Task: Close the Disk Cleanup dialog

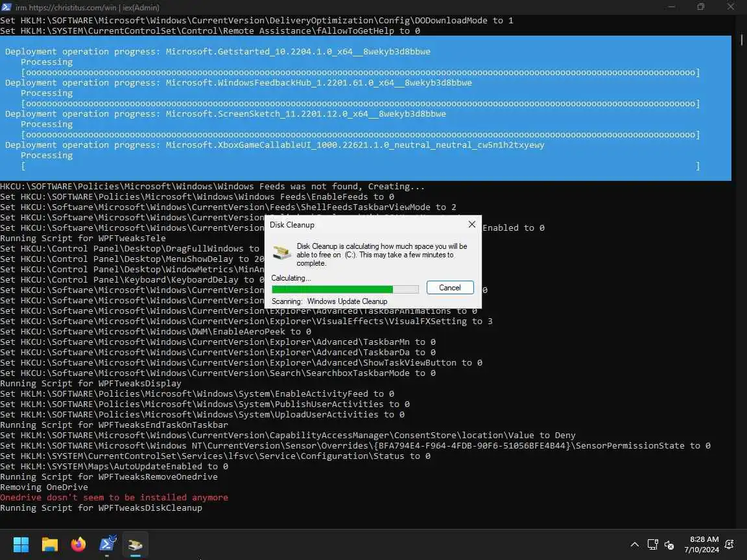Action: pyautogui.click(x=471, y=224)
